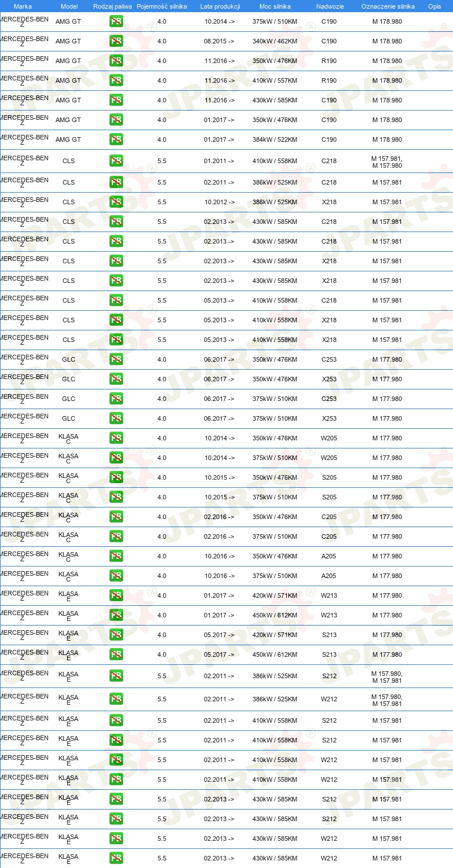Click fuel icon in KLASA E 450kW S213 row
Viewport: 453px width, 868px height.
[116, 654]
